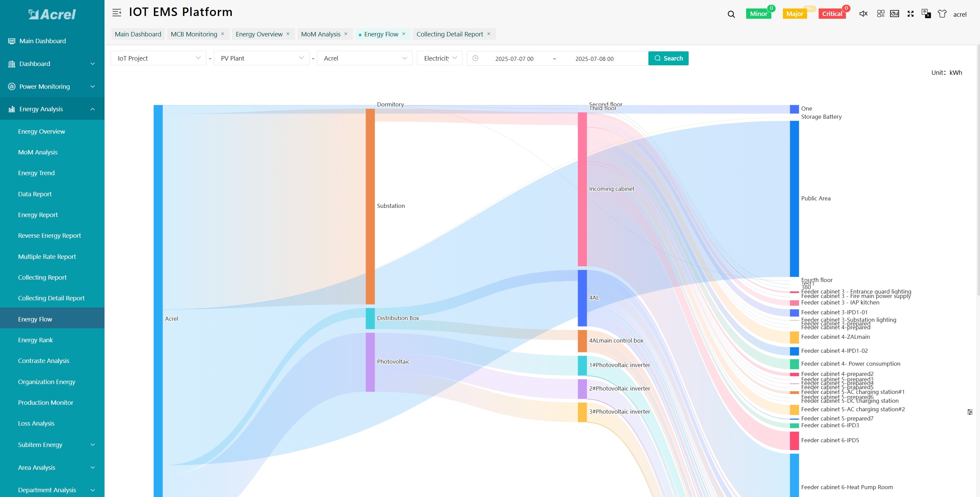
Task: Switch to MoM Analysis tab
Action: coord(320,34)
